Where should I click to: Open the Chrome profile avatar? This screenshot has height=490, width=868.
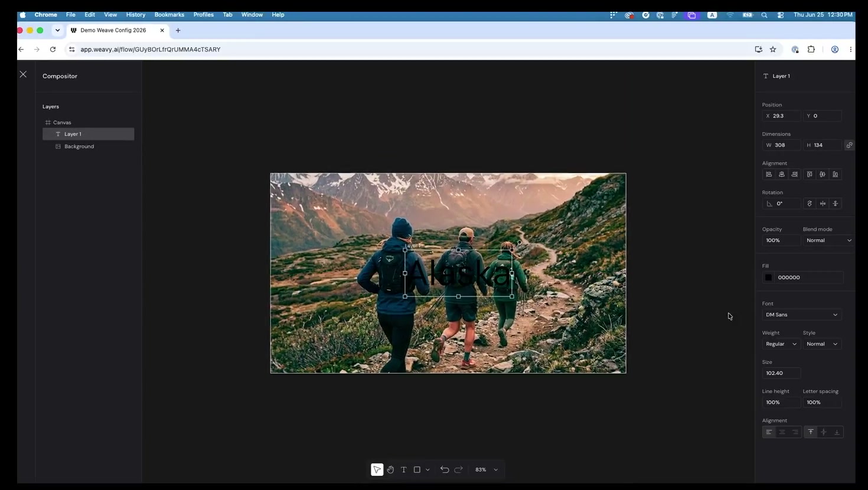pyautogui.click(x=835, y=50)
